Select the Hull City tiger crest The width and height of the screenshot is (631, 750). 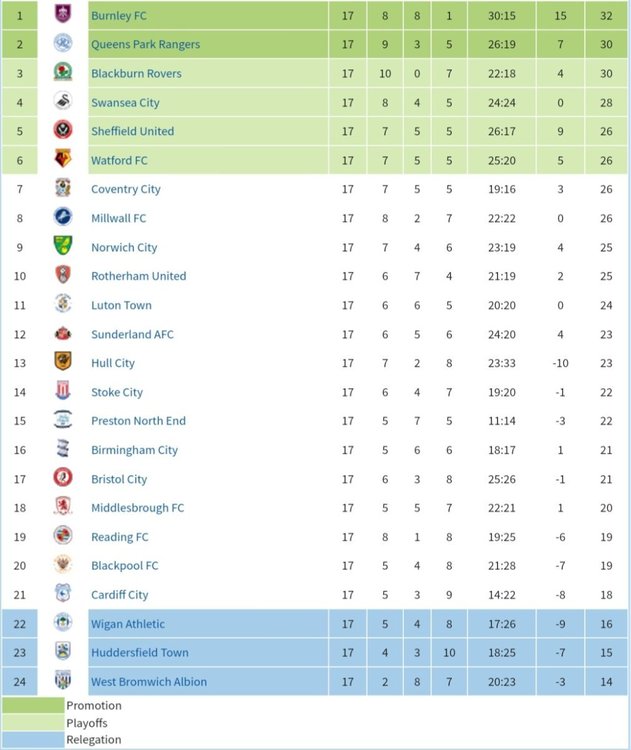click(63, 361)
